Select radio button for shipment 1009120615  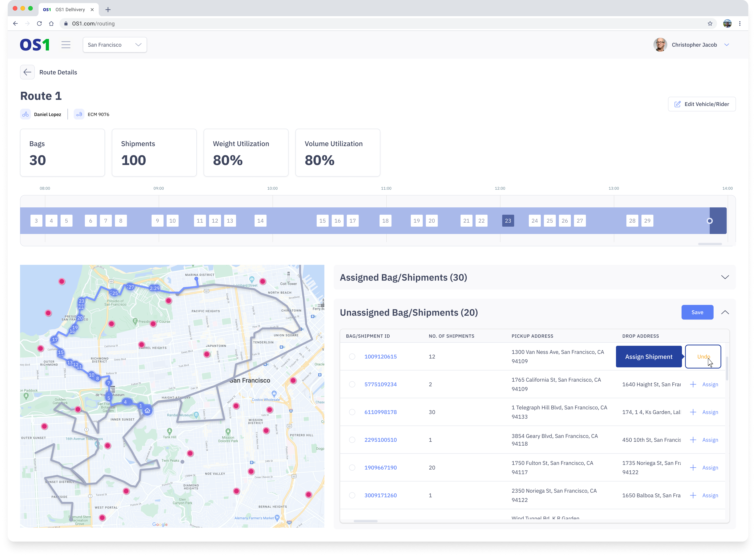pos(352,357)
